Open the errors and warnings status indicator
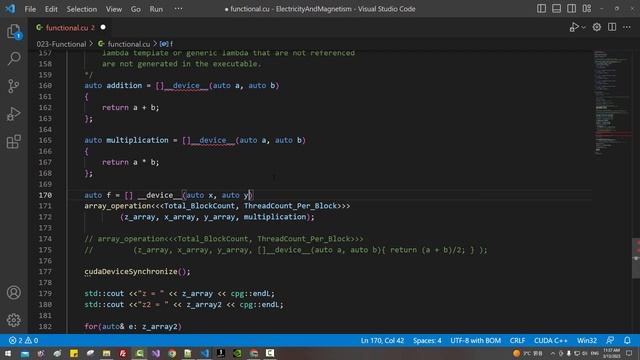Viewport: 640px width, 360px height. 23,340
